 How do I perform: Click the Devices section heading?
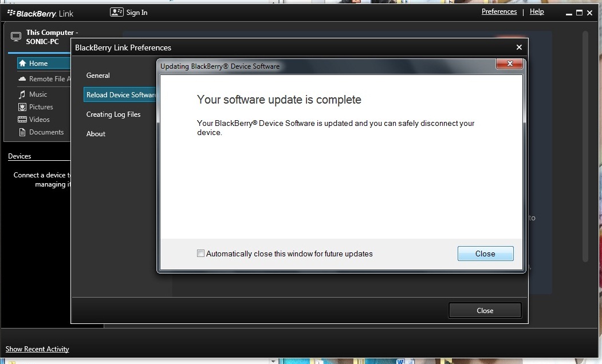(19, 156)
